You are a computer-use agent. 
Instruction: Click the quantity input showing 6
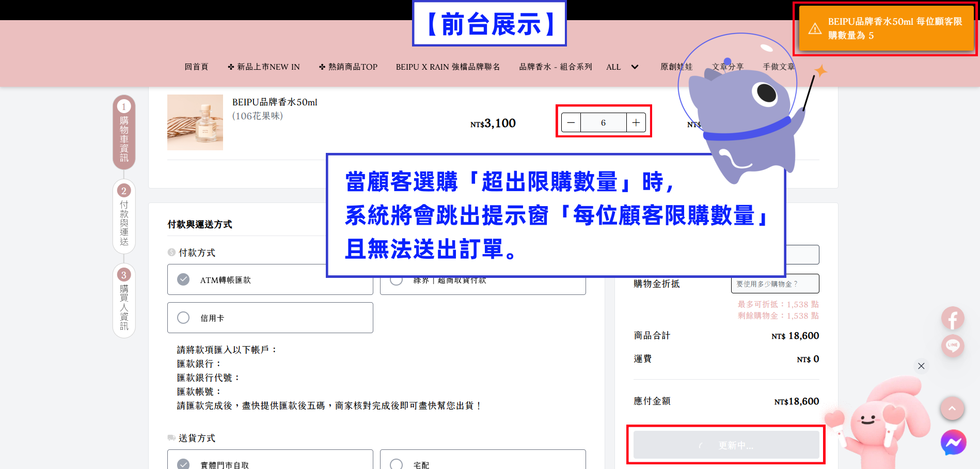pyautogui.click(x=604, y=122)
